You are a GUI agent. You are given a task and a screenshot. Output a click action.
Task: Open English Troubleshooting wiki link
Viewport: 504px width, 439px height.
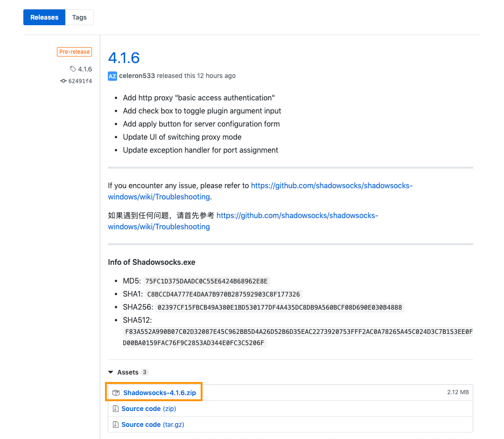coord(260,191)
